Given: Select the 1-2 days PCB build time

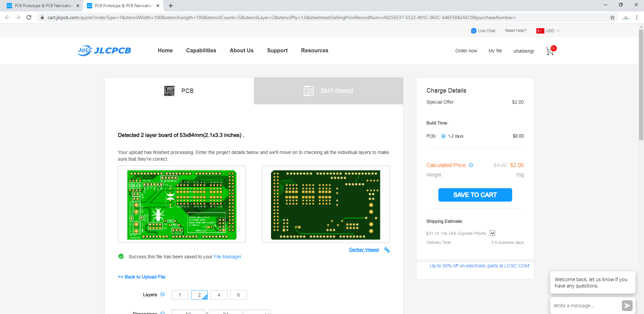Looking at the screenshot, I should 443,136.
